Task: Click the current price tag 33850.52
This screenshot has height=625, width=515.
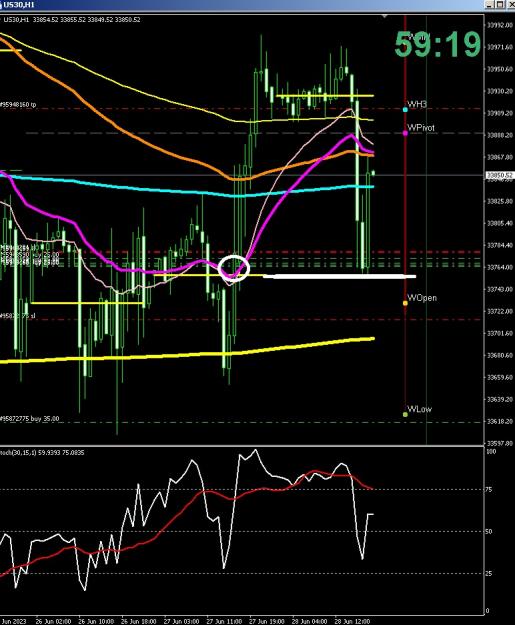Action: click(500, 175)
